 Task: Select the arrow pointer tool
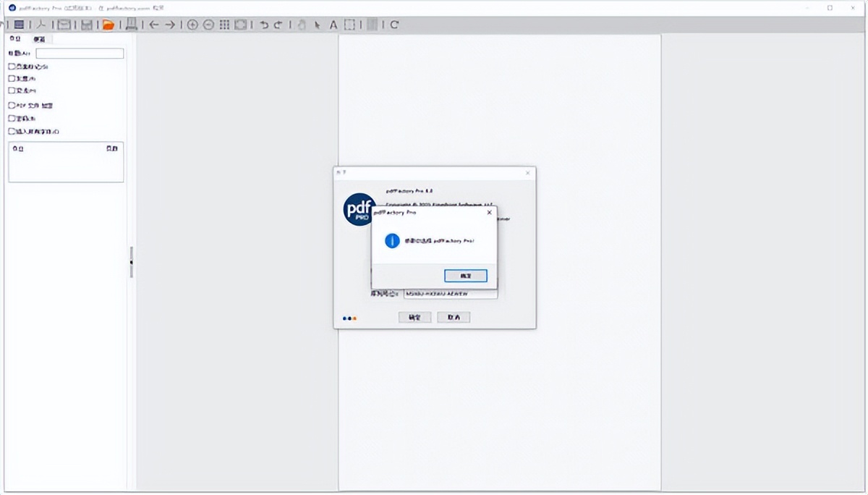[x=318, y=25]
